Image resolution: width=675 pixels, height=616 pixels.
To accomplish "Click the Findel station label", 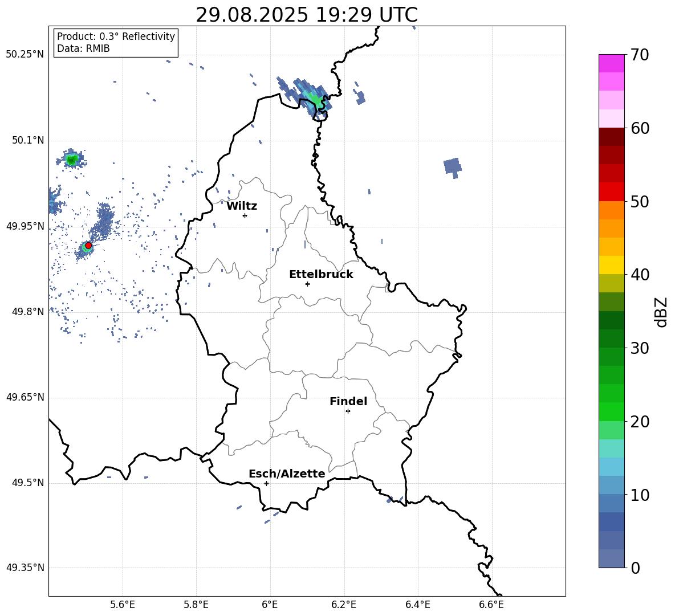I will tap(348, 401).
